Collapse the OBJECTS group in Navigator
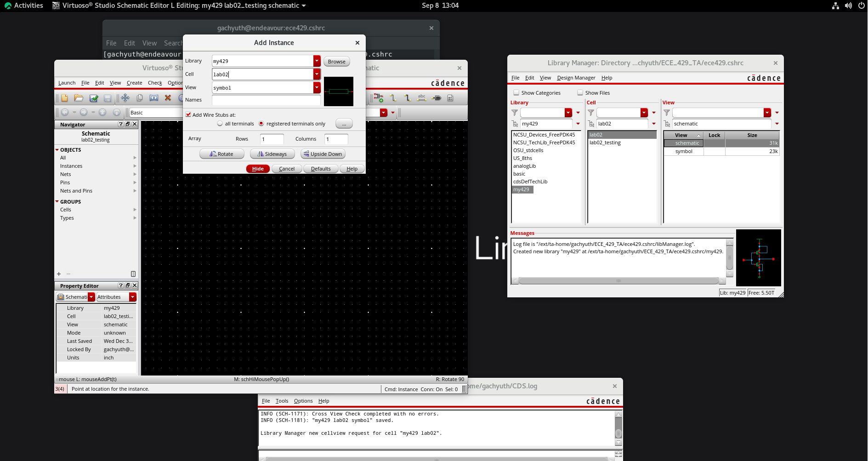Image resolution: width=868 pixels, height=461 pixels. (x=57, y=150)
